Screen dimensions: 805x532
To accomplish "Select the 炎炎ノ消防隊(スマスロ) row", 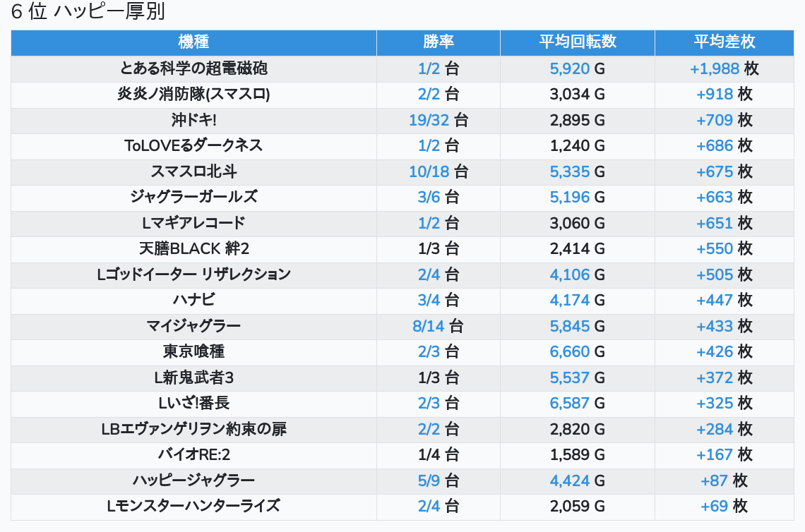I will [x=193, y=94].
